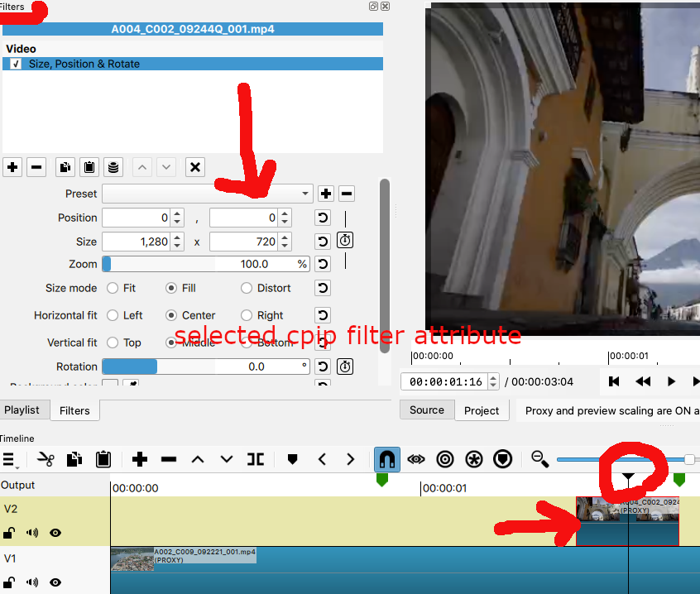Select the Distort size mode option
700x594 pixels.
coord(247,288)
